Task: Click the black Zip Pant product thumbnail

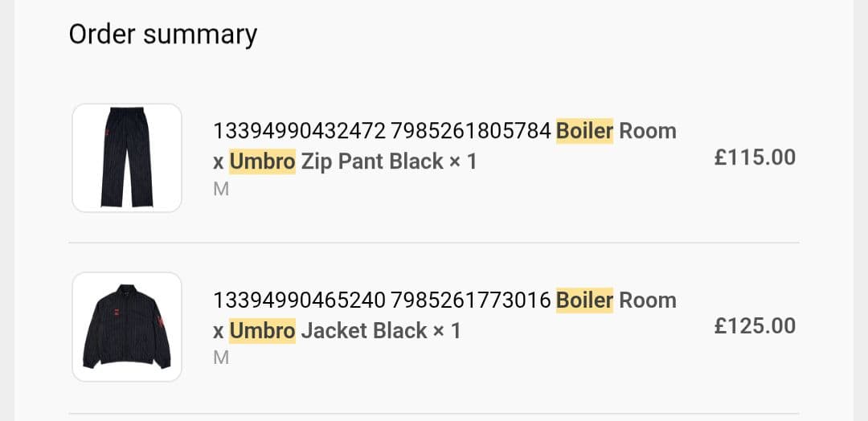Action: coord(127,157)
